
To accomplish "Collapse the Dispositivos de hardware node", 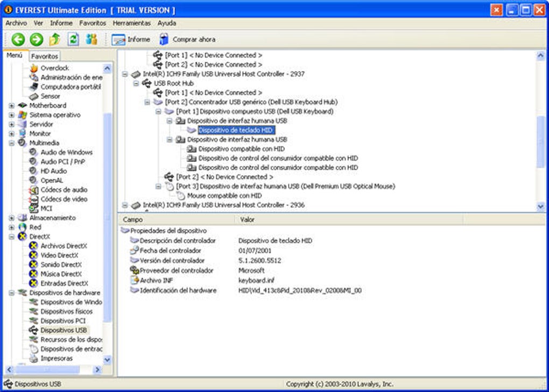I will click(11, 293).
